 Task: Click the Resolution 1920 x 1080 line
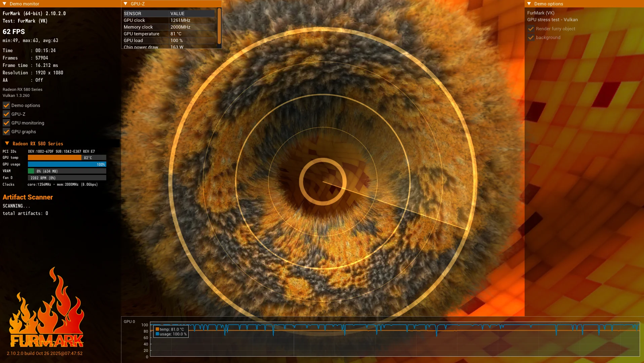(33, 73)
